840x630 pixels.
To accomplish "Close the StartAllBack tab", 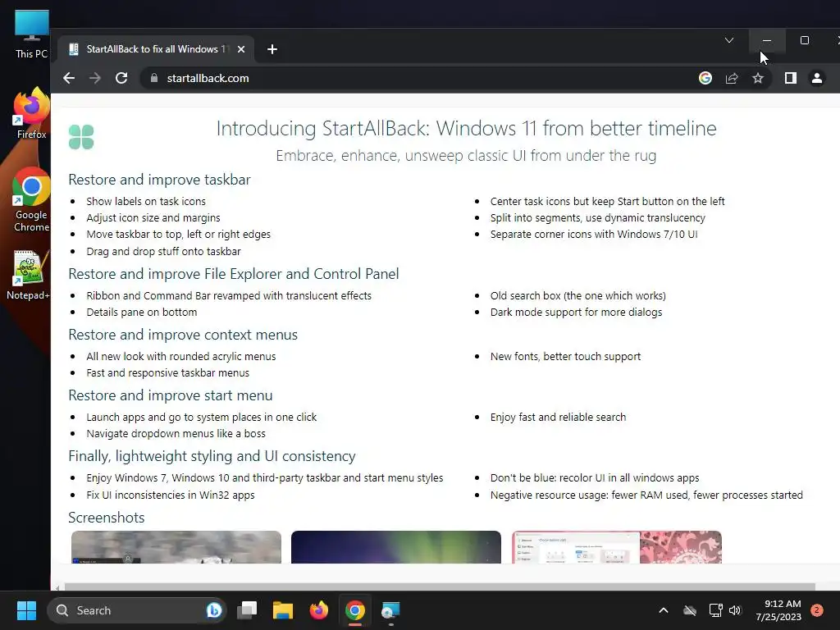I will 241,49.
